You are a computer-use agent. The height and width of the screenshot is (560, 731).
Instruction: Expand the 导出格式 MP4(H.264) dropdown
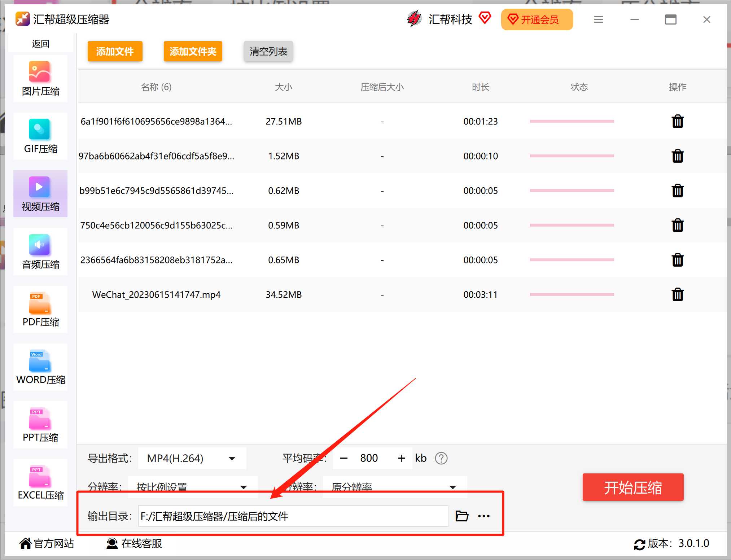pyautogui.click(x=192, y=458)
